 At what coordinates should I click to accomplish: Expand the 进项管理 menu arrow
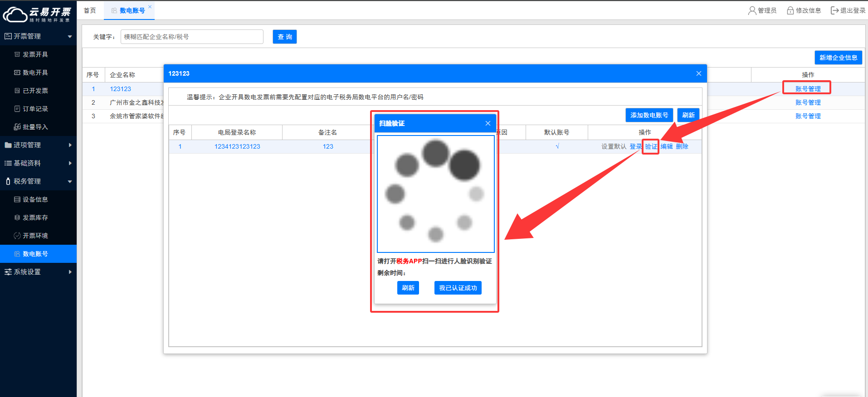click(70, 145)
